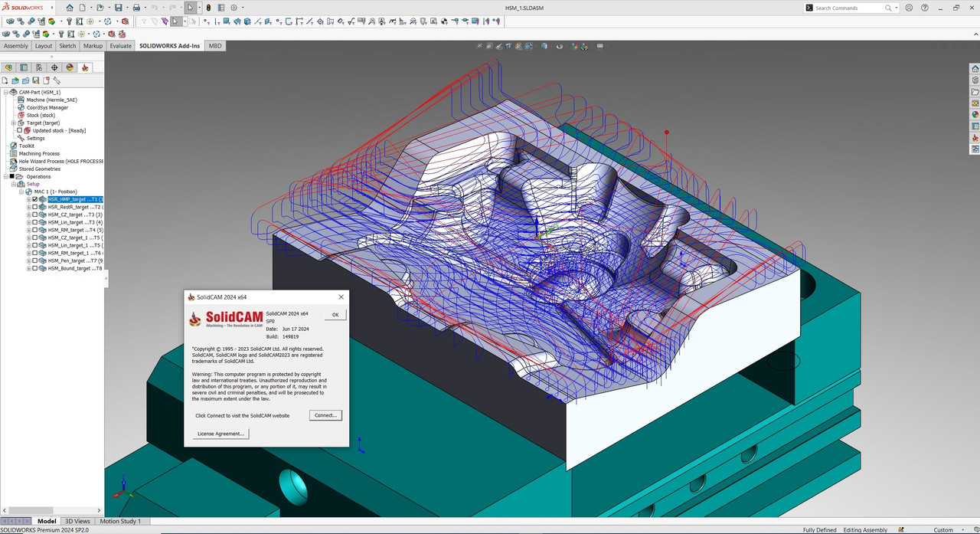Click the Rebuild traffic light icon

pyautogui.click(x=208, y=8)
